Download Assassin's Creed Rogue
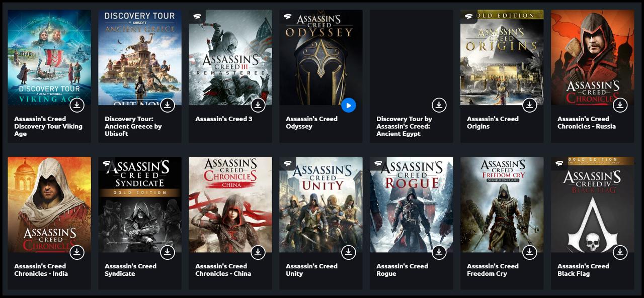644x298 pixels. tap(439, 252)
